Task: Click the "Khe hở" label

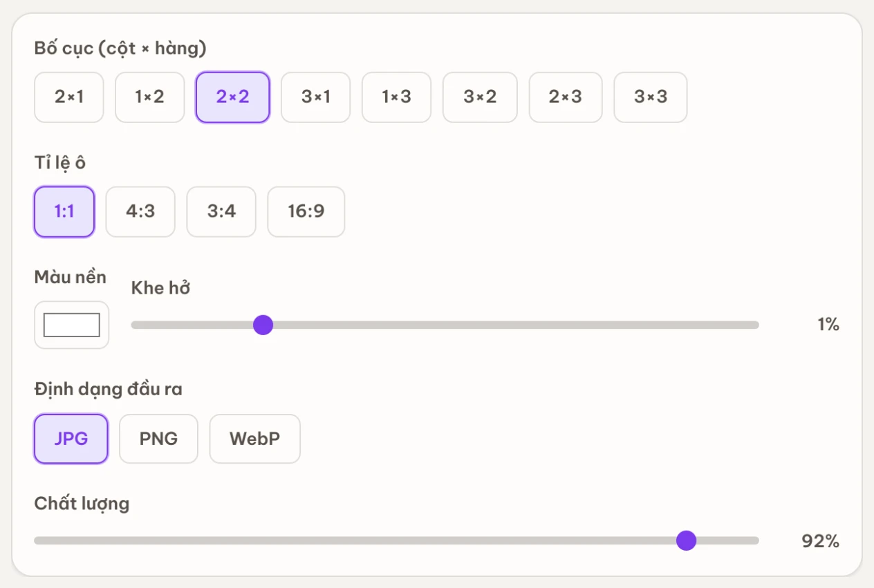Action: (x=160, y=288)
